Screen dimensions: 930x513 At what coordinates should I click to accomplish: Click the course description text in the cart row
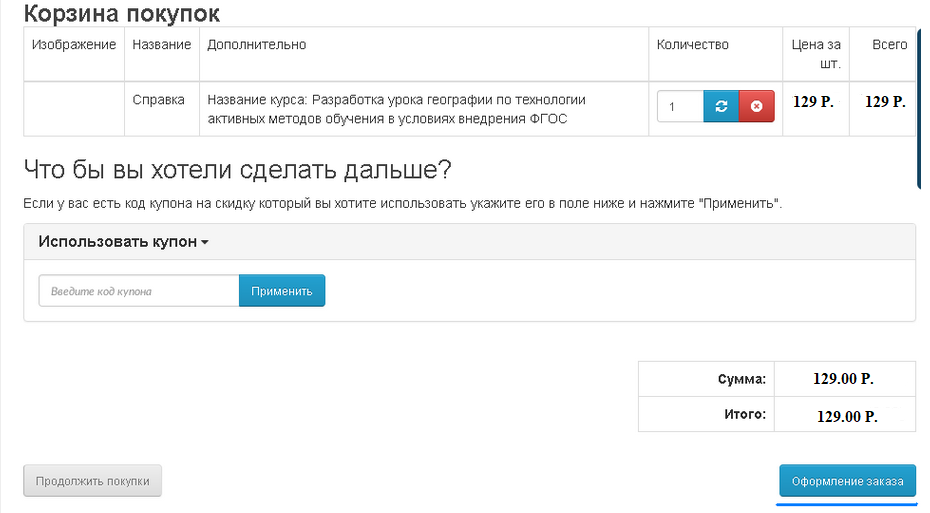[x=396, y=109]
